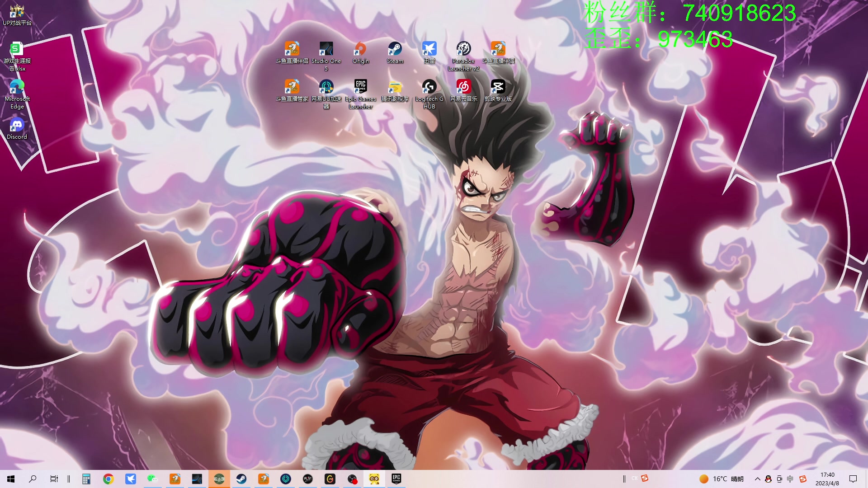This screenshot has width=868, height=488.
Task: Switch to the yellow raccoon taskbar app
Action: point(374,479)
